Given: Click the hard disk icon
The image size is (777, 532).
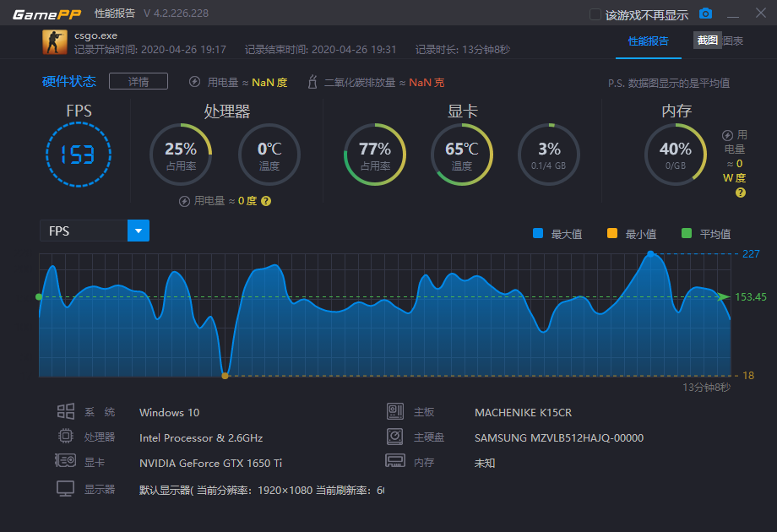Looking at the screenshot, I should [395, 437].
